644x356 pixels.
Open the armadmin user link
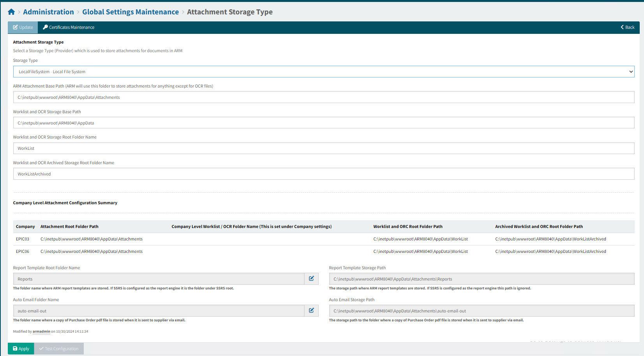[41, 331]
